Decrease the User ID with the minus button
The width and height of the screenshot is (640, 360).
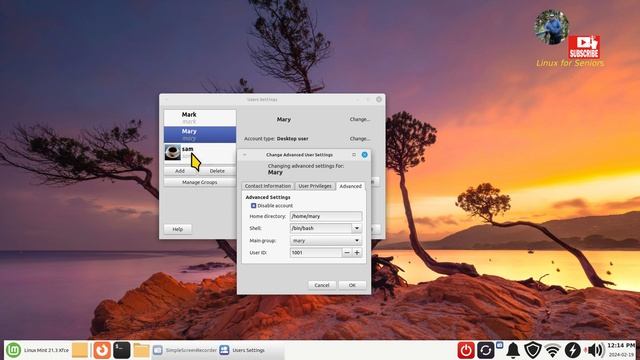(347, 253)
